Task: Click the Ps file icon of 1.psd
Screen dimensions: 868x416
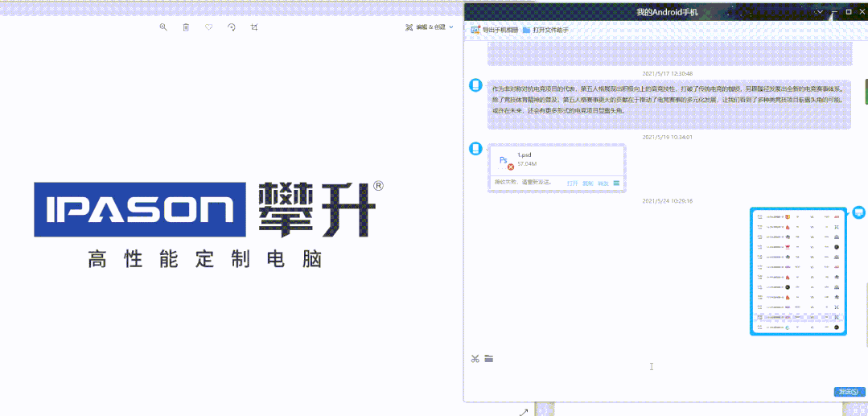Action: tap(505, 162)
